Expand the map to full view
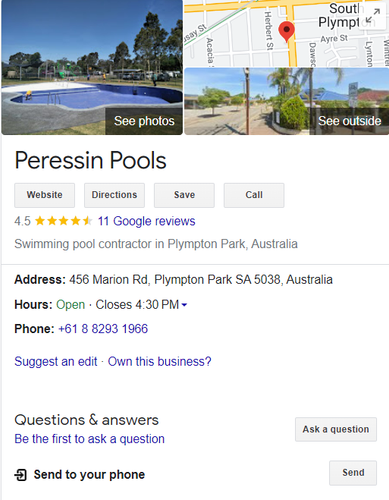This screenshot has width=389, height=500. click(x=373, y=16)
